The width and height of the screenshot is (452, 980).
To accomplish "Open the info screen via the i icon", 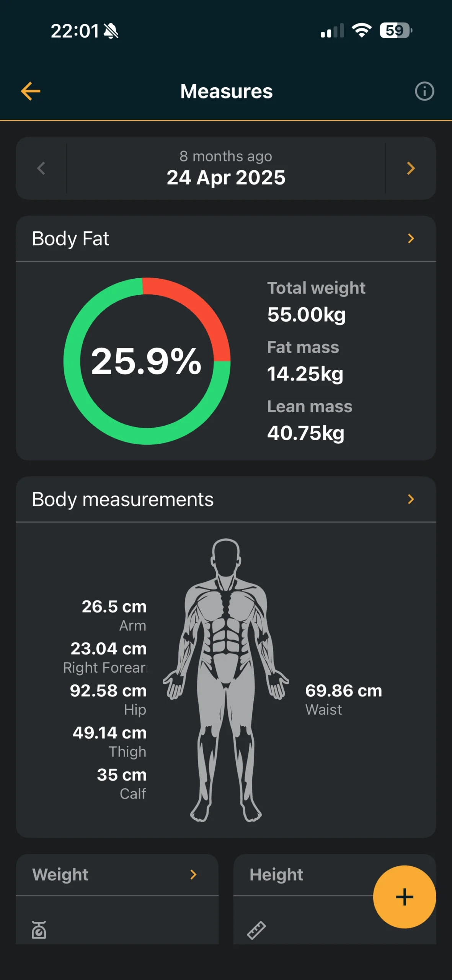I will tap(424, 91).
